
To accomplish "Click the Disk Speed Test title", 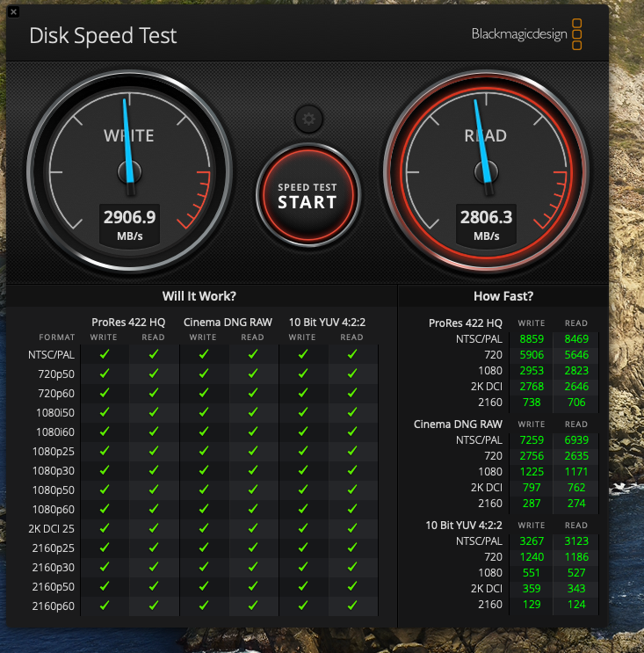I will click(103, 35).
